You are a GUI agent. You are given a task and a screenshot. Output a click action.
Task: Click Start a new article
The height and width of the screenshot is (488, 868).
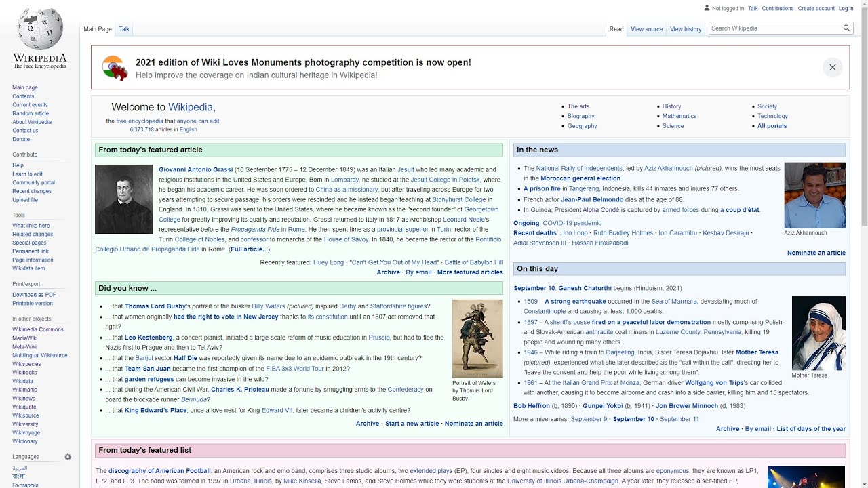(x=412, y=424)
